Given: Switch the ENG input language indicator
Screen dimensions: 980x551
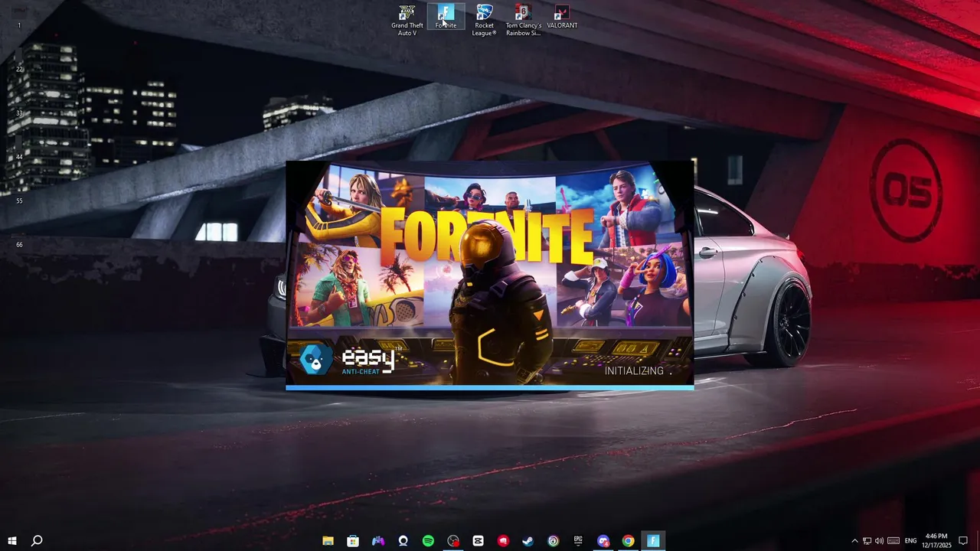Looking at the screenshot, I should pyautogui.click(x=911, y=541).
